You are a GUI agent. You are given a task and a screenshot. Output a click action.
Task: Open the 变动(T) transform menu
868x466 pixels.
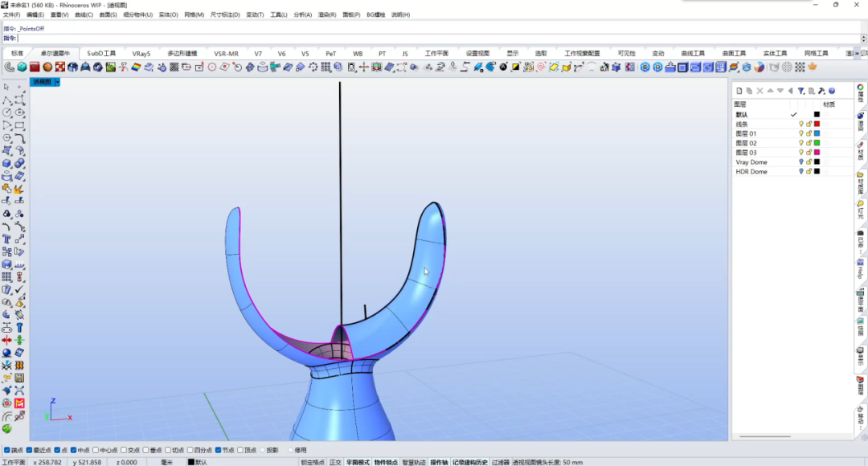[255, 14]
